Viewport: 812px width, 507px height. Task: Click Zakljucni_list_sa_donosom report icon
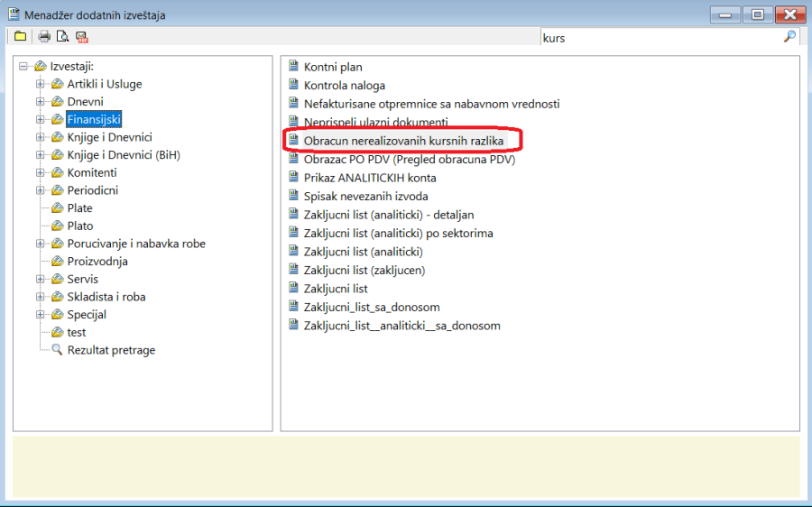click(293, 306)
